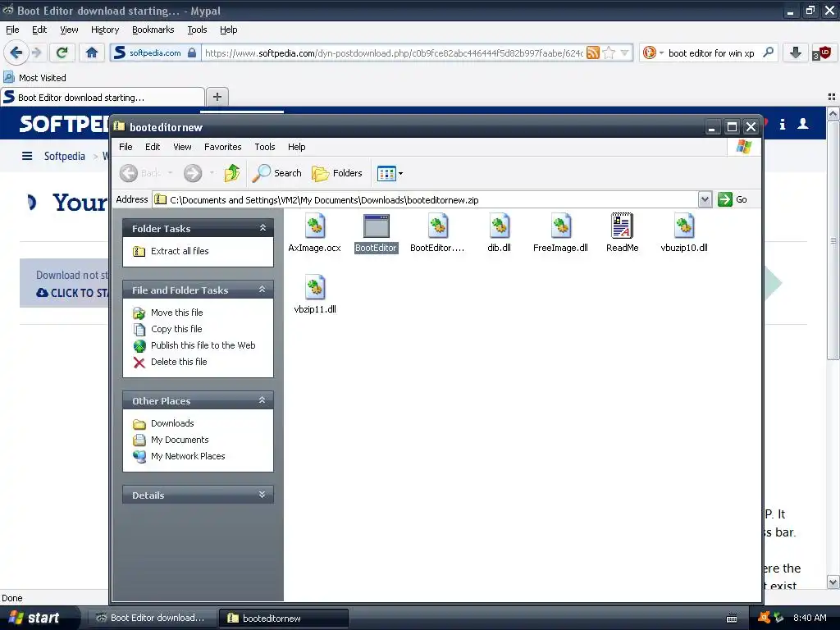
Task: Click the search magnifier icon in Mypal
Action: point(768,52)
